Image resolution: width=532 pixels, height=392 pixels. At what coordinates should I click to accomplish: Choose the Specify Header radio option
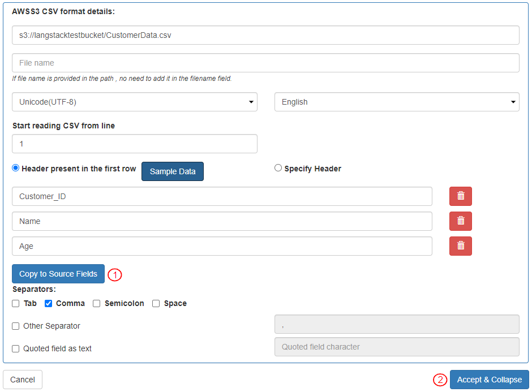[278, 168]
